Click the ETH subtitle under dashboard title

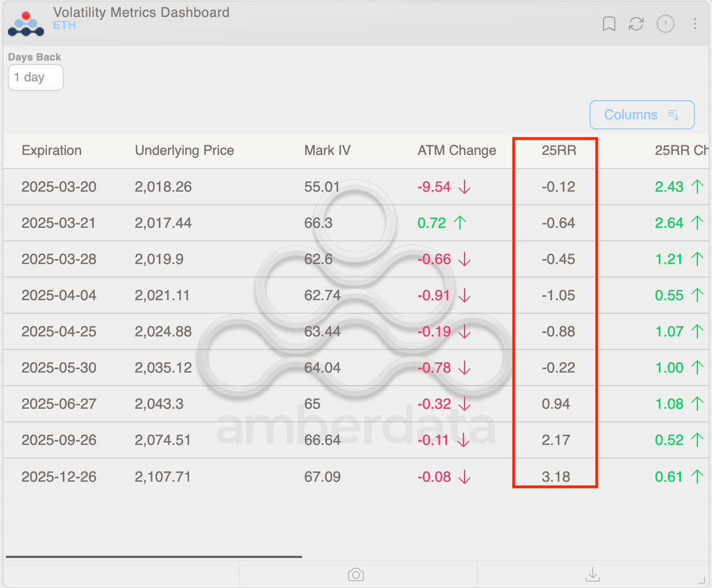[64, 25]
